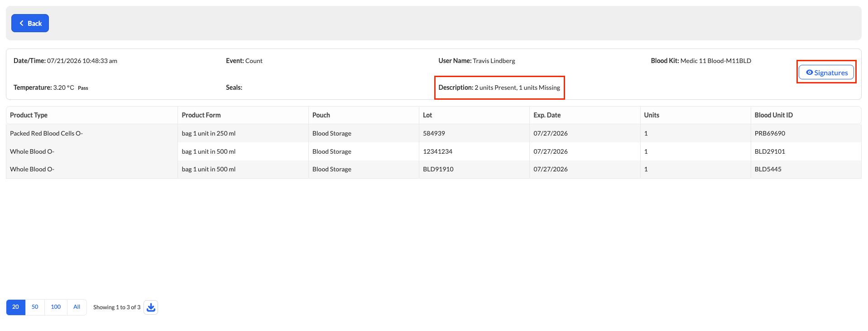The width and height of the screenshot is (868, 331).
Task: Click the Pass temperature badge
Action: [x=83, y=88]
